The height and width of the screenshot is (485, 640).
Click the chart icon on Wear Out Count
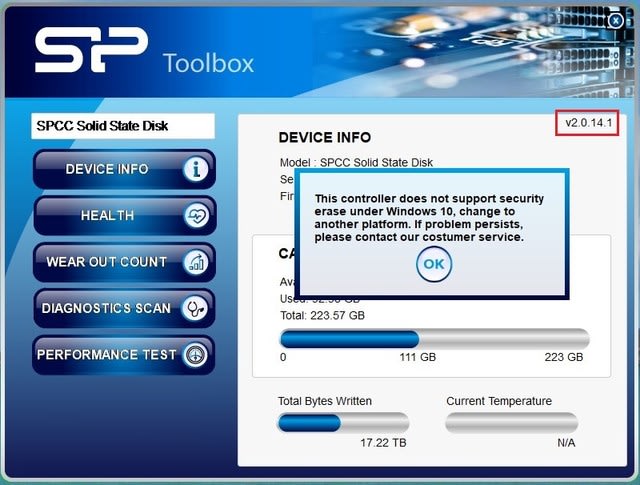(196, 262)
